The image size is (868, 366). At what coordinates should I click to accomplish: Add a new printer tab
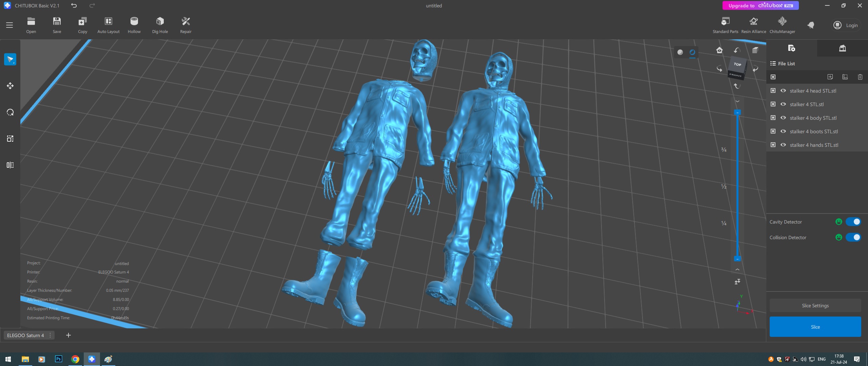click(68, 335)
